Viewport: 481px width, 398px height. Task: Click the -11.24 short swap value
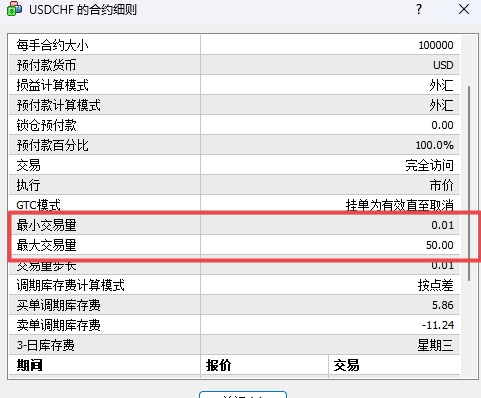pos(438,325)
